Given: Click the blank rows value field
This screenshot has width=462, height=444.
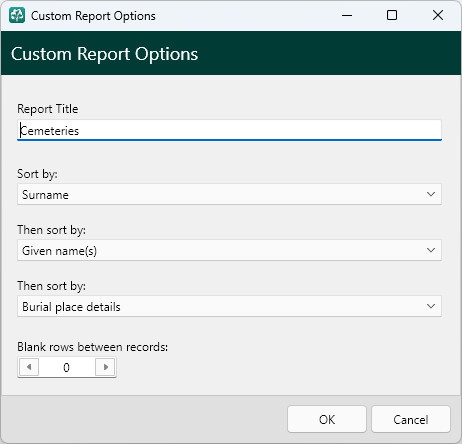Looking at the screenshot, I should coord(67,367).
